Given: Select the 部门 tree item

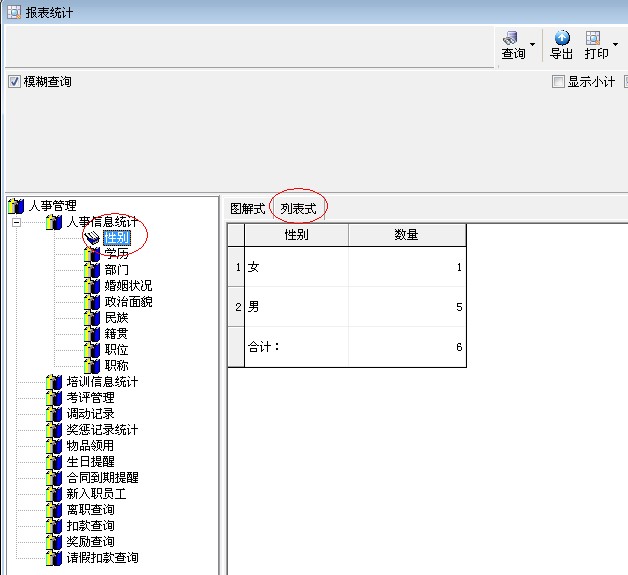Looking at the screenshot, I should click(x=117, y=270).
